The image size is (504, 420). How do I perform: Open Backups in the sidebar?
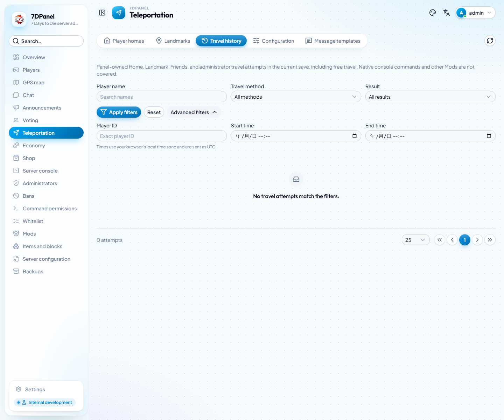(x=46, y=272)
